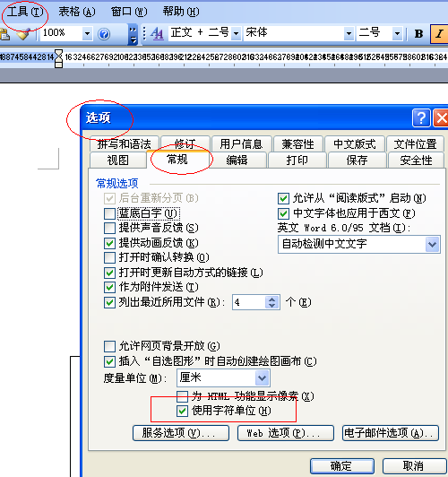Open the Web 选项 button
Image resolution: width=448 pixels, height=477 pixels.
[286, 432]
